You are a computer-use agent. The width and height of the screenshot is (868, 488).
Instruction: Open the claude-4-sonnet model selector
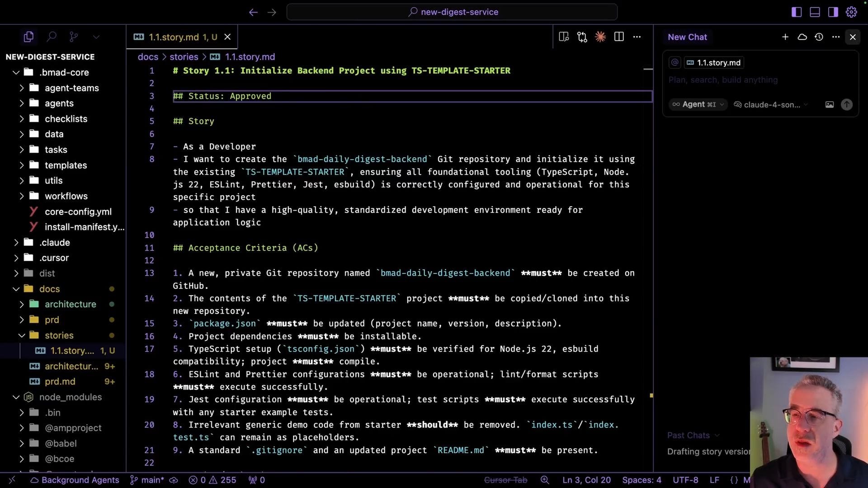tap(771, 104)
